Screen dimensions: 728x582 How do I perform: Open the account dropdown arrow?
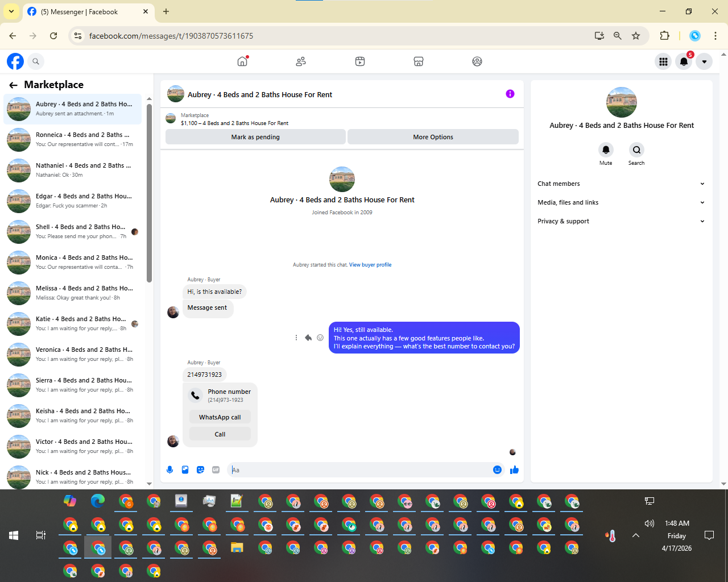[x=704, y=61]
